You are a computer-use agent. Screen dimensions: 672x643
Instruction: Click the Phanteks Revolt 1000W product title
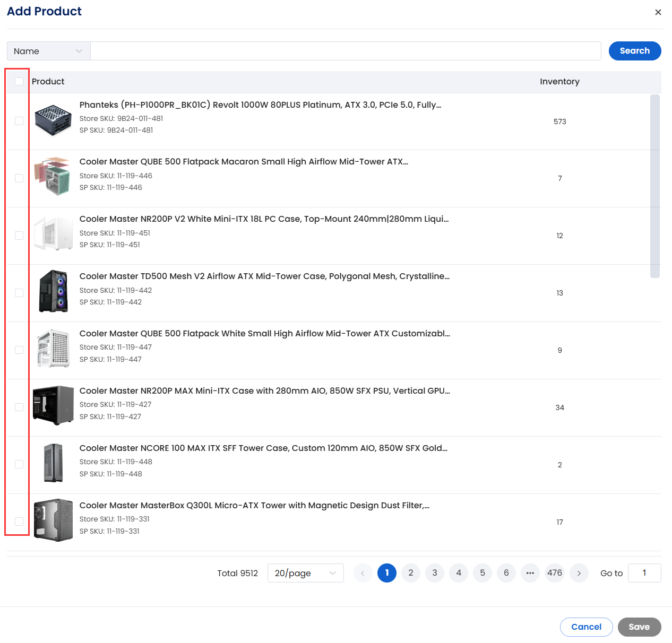click(260, 105)
